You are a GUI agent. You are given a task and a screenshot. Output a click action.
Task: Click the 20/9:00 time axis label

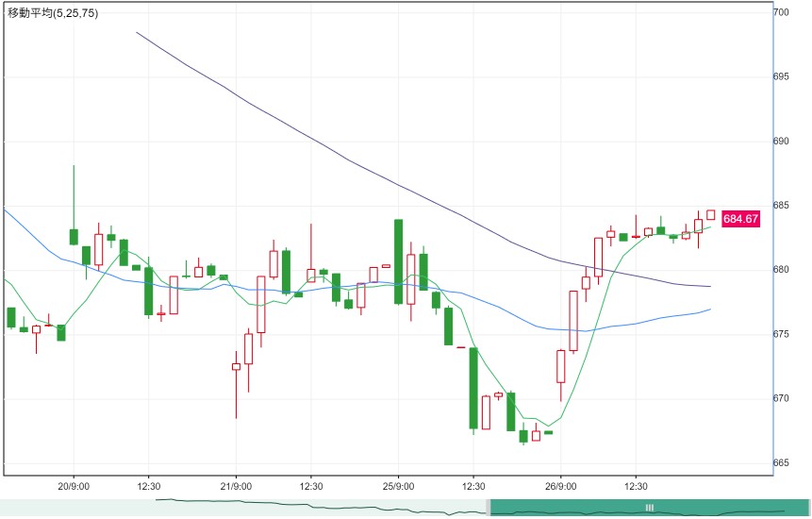[x=74, y=486]
